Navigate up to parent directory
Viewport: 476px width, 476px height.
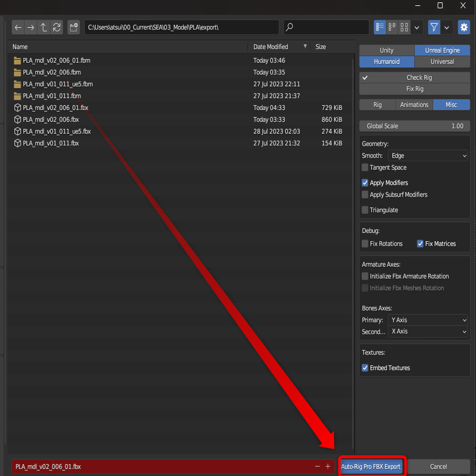click(44, 28)
